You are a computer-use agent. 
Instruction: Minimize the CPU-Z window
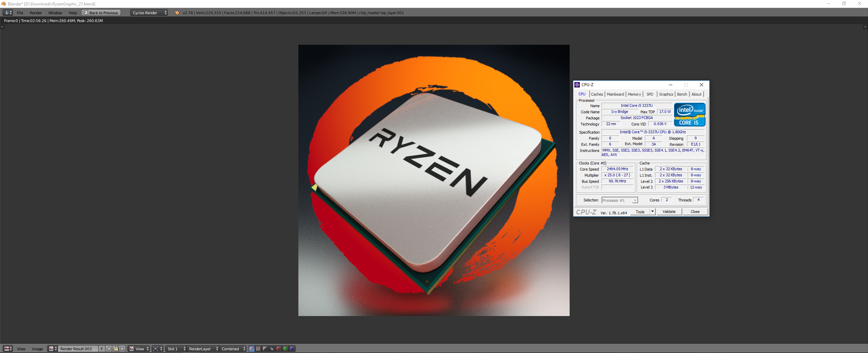coord(670,85)
